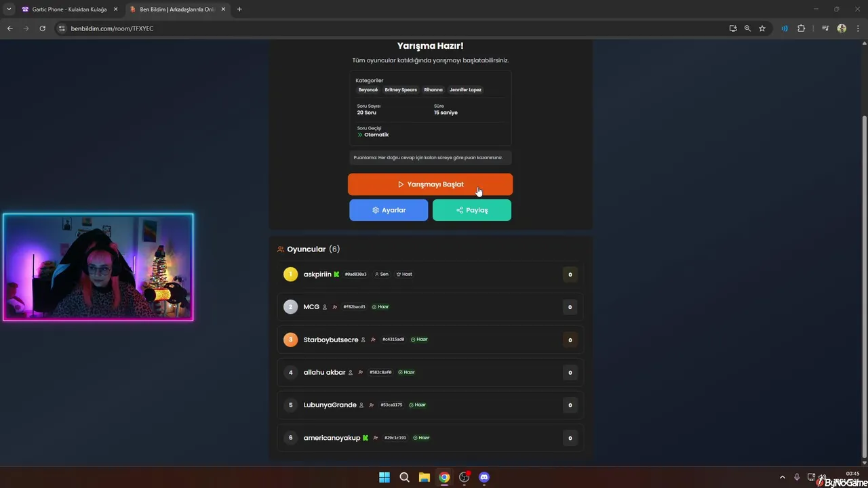Click the Hazır status badge for LubunyaGrande
This screenshot has height=488, width=868.
(x=418, y=405)
